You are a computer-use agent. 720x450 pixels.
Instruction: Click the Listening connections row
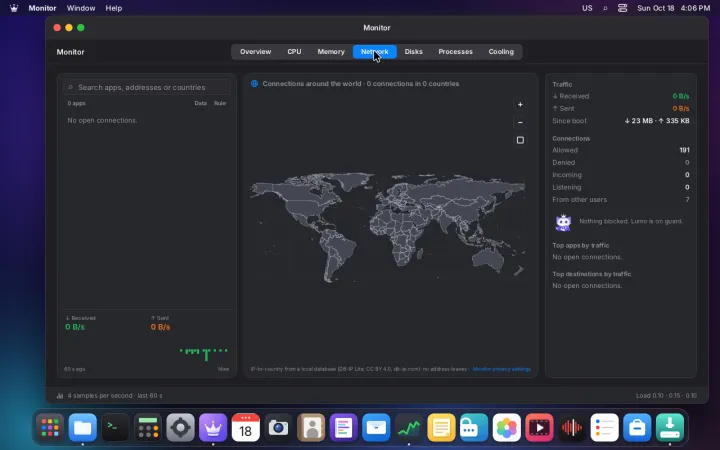(x=621, y=187)
